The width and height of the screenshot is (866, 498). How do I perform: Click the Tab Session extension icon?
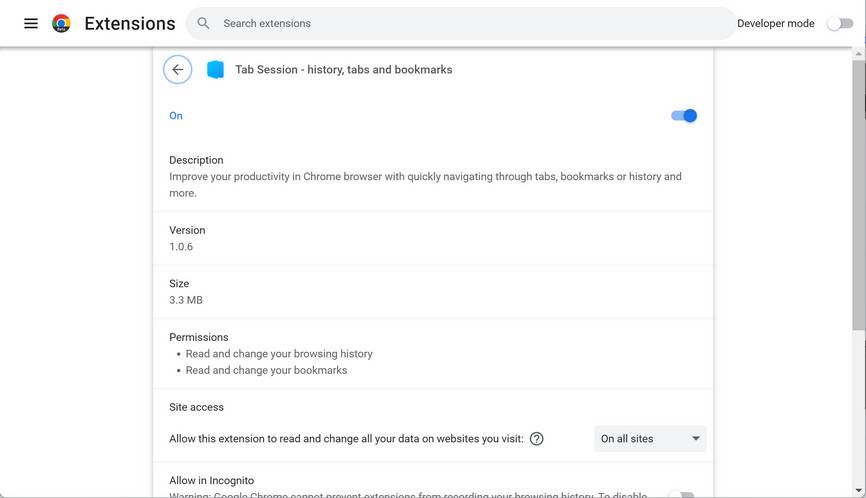pyautogui.click(x=215, y=70)
